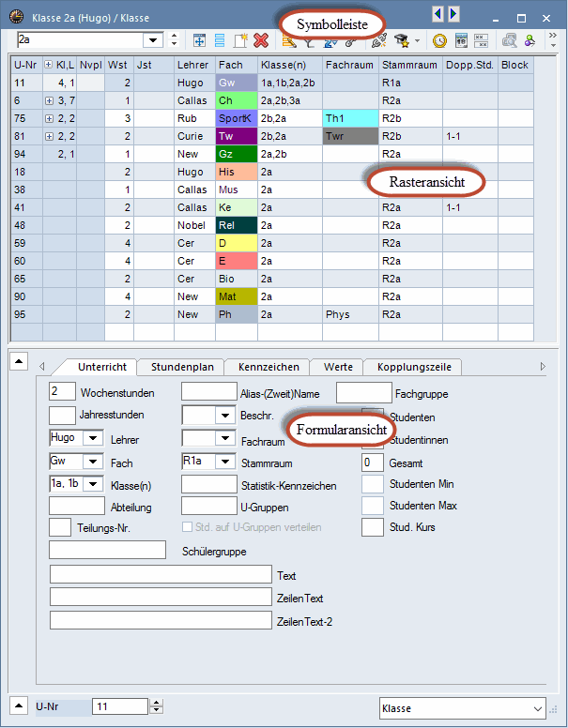568x728 pixels.
Task: Click the blue stacked rows icon in toolbar
Action: click(x=220, y=40)
